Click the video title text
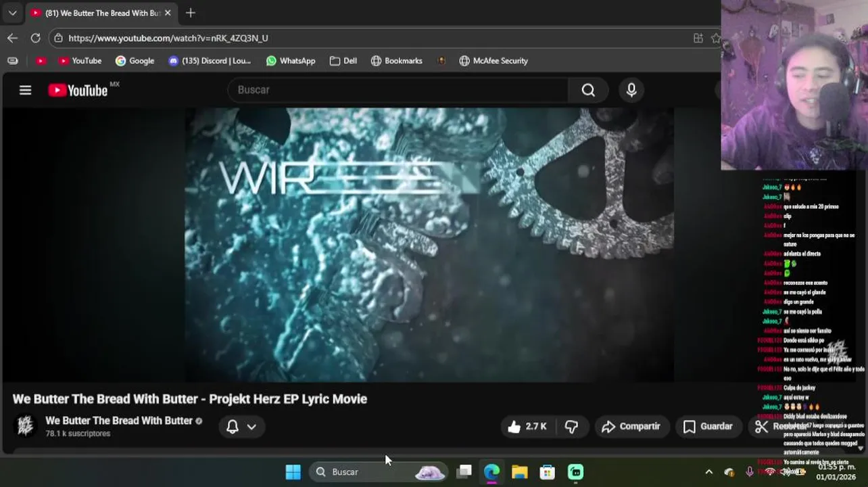868x487 pixels. (190, 399)
